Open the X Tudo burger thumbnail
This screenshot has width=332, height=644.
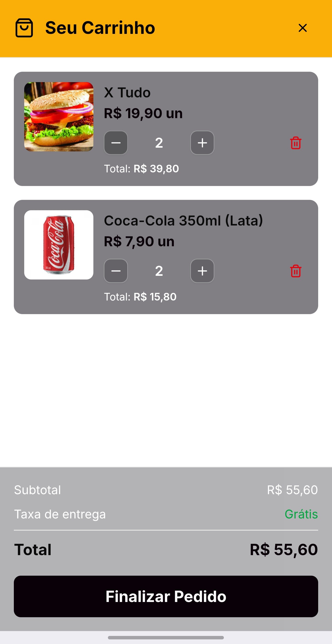pos(59,117)
